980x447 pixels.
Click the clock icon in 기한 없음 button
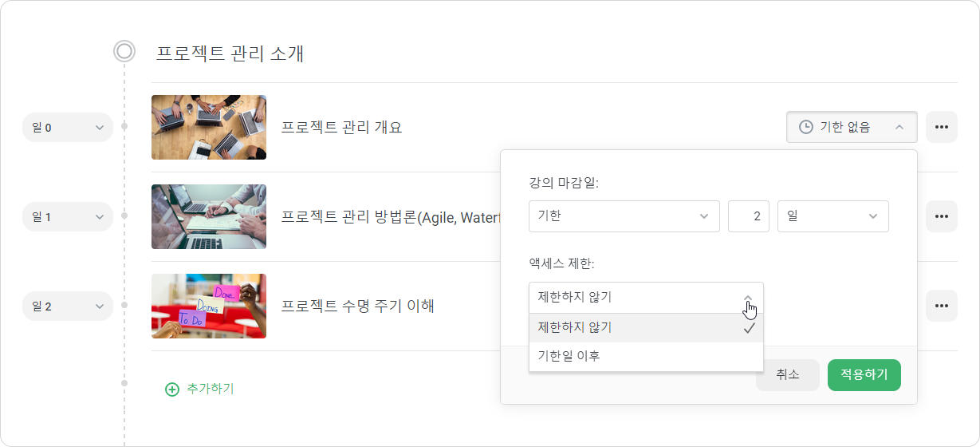click(x=806, y=127)
